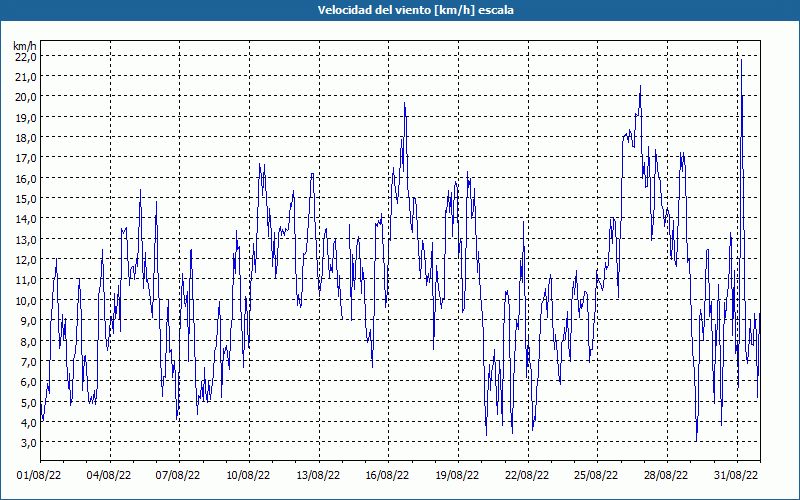The height and width of the screenshot is (500, 800).
Task: Select the 14,0 value on the y-axis
Action: click(26, 219)
